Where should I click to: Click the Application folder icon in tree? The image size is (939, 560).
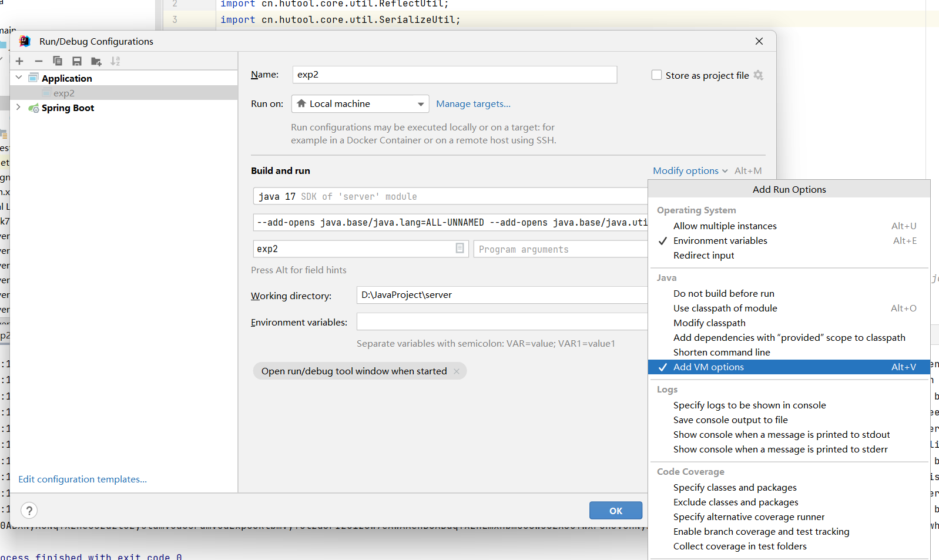click(x=33, y=78)
